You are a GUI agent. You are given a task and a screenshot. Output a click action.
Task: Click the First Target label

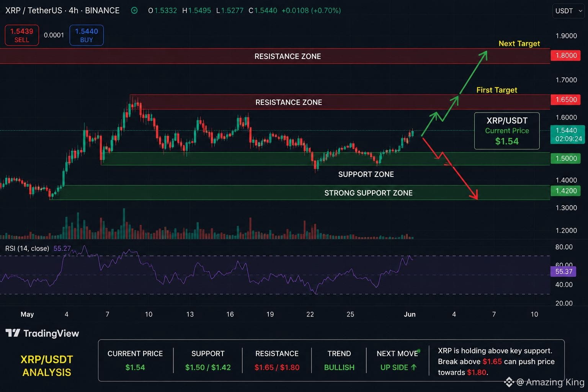497,90
